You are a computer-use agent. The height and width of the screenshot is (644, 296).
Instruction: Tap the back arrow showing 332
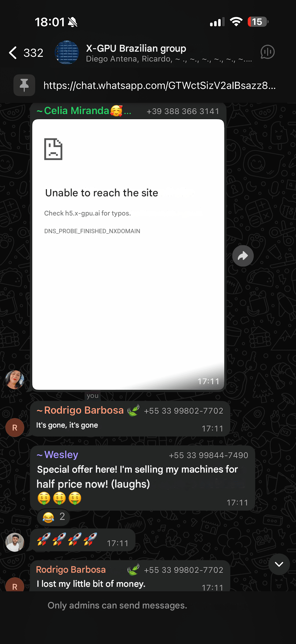click(x=26, y=53)
